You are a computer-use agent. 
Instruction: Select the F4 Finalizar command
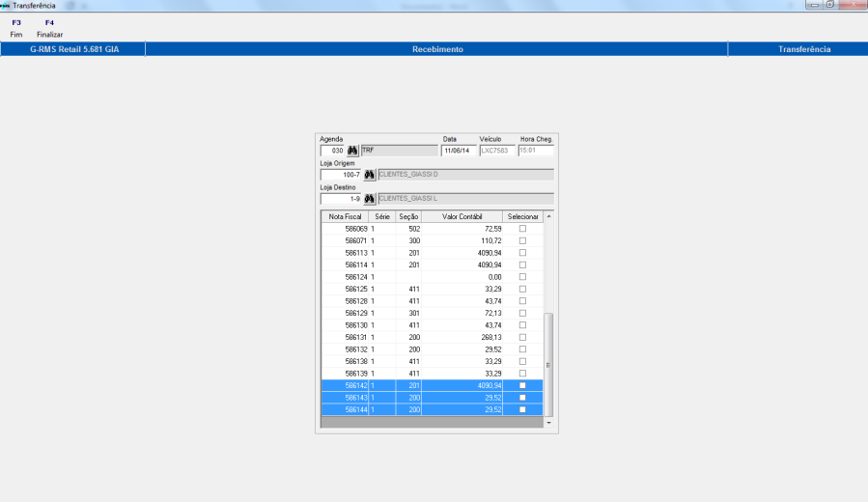pos(49,28)
